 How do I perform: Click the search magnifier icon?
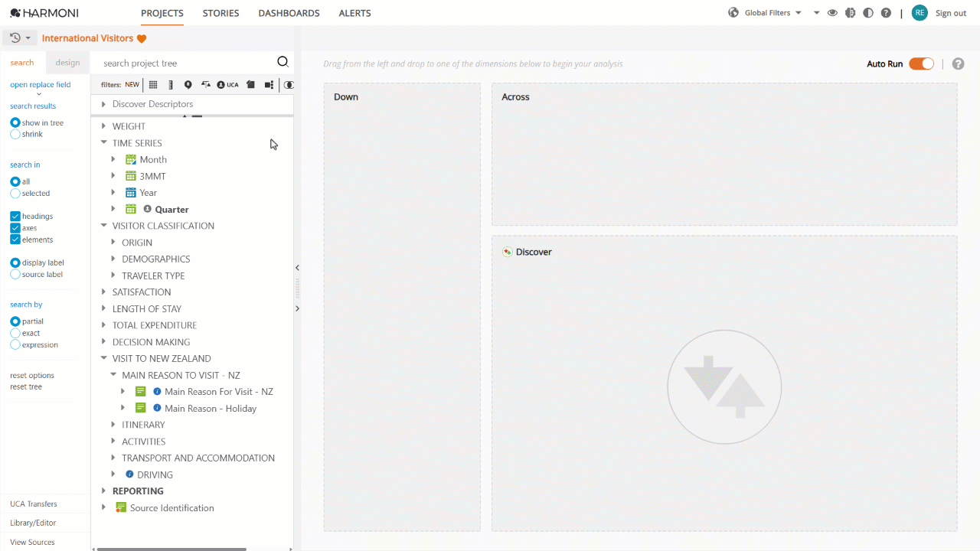(x=283, y=63)
